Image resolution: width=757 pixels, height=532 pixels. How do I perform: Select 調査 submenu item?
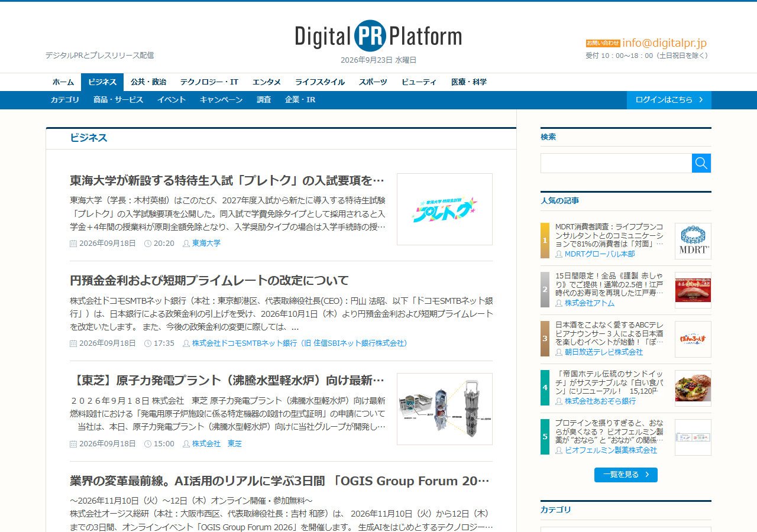(264, 100)
